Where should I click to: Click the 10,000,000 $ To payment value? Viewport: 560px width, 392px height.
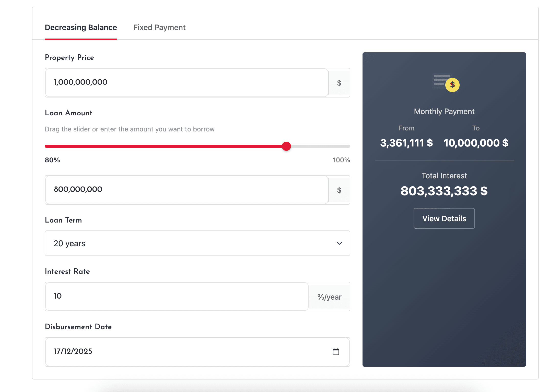coord(476,143)
